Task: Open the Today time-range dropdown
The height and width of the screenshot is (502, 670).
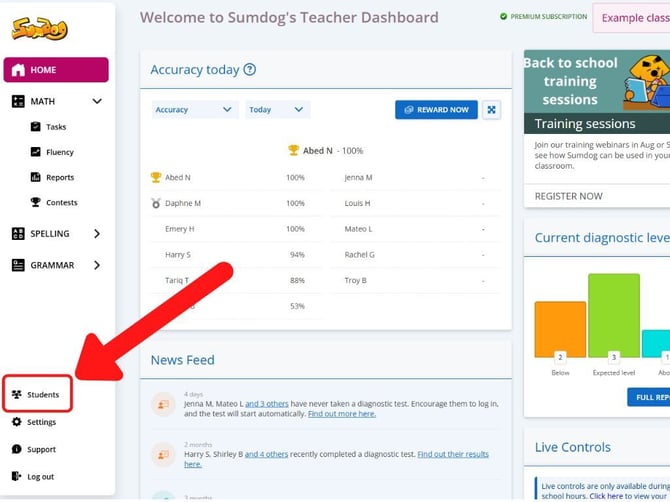Action: point(277,110)
